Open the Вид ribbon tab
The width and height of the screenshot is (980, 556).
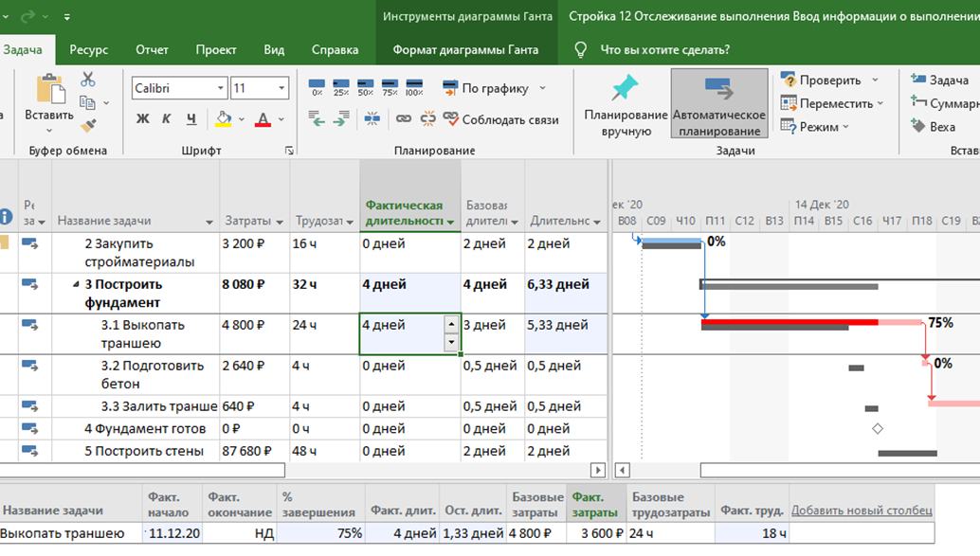pyautogui.click(x=274, y=50)
